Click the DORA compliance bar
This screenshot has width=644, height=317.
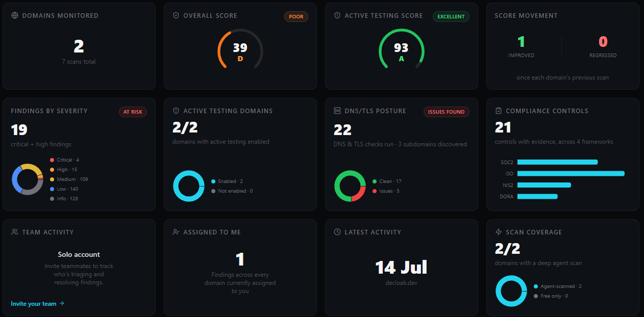[537, 196]
